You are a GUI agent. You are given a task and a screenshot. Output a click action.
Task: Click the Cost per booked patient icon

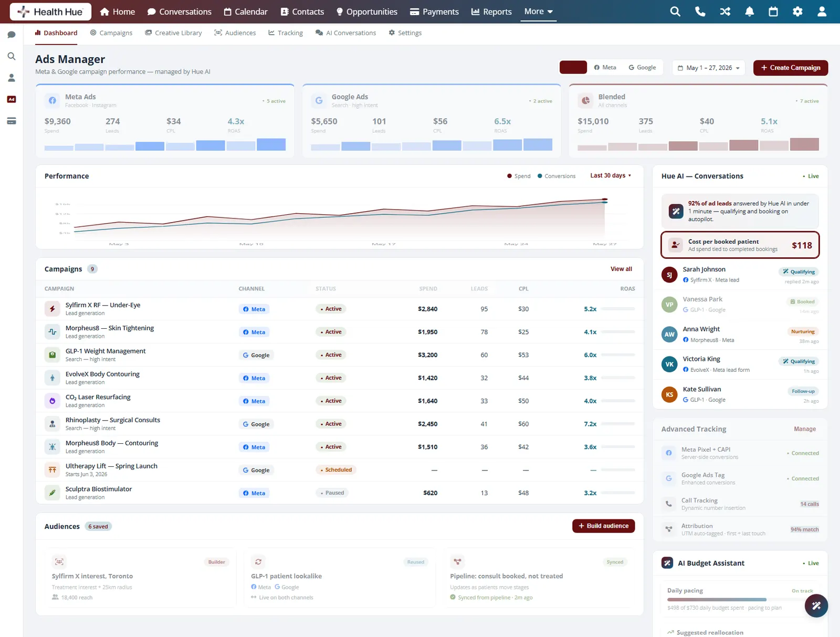coord(676,245)
